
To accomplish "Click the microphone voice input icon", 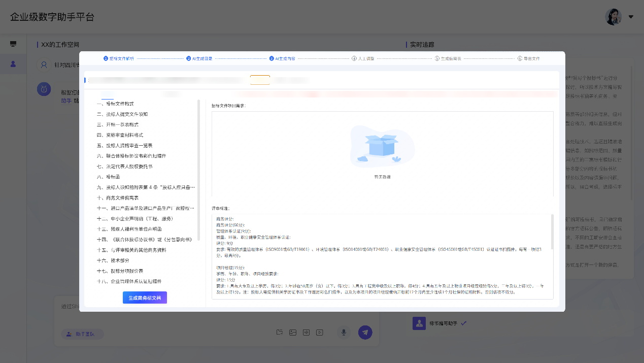I will coord(344,333).
